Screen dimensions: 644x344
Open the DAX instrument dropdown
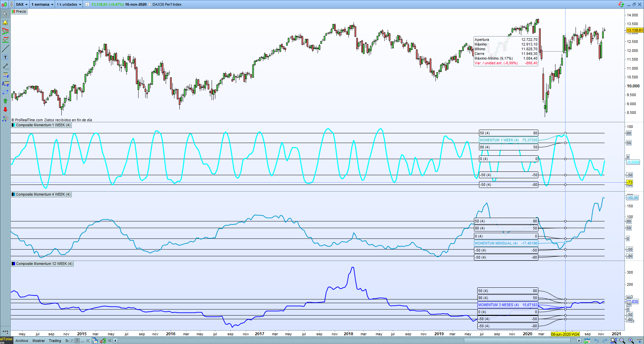(22, 4)
